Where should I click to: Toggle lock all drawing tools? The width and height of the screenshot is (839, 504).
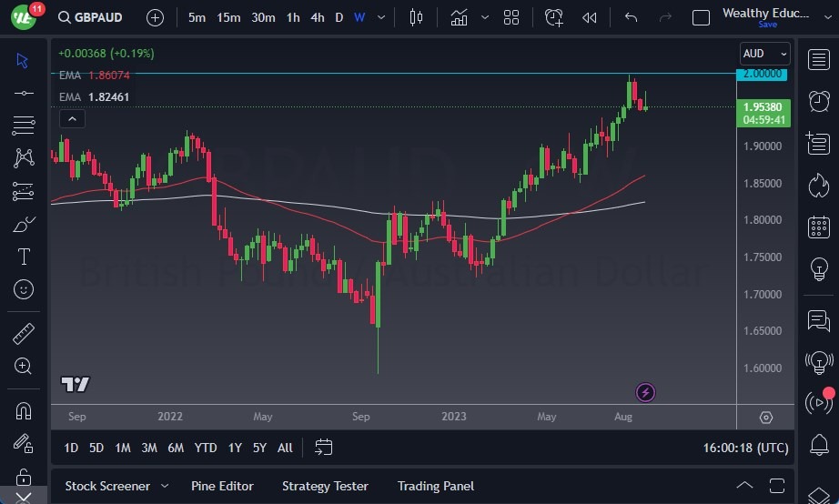tap(24, 477)
